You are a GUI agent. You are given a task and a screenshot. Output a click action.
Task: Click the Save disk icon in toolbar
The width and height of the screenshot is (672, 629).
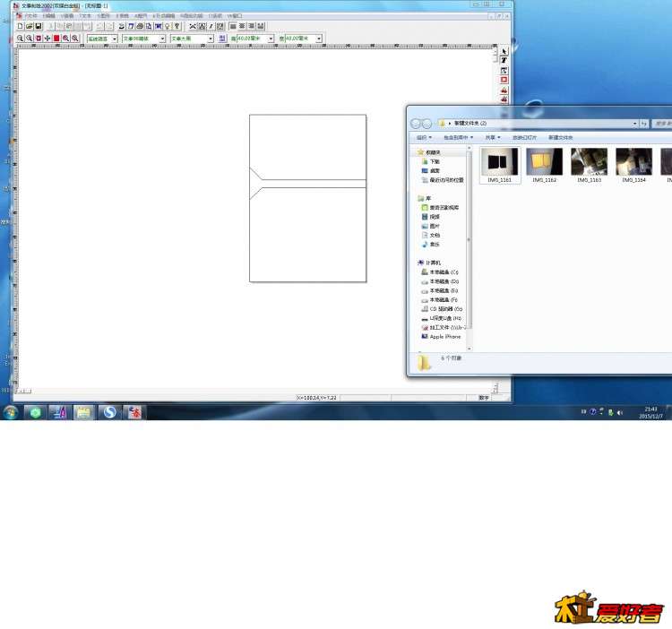click(39, 27)
